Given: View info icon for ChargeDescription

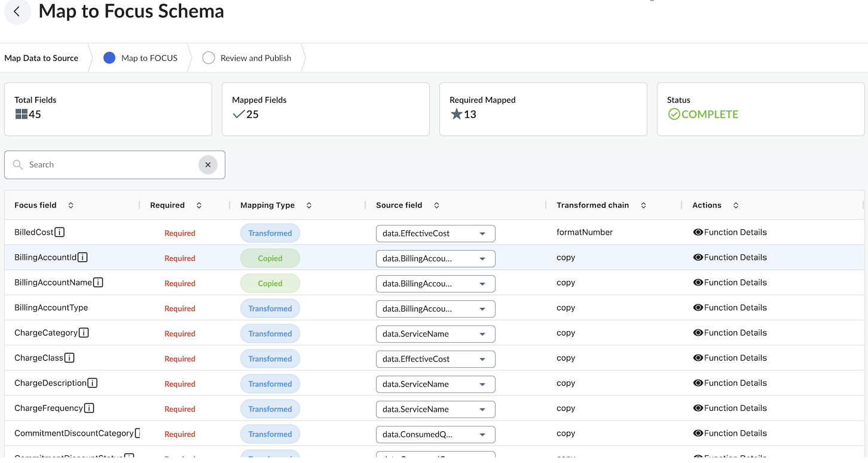Looking at the screenshot, I should pyautogui.click(x=92, y=383).
